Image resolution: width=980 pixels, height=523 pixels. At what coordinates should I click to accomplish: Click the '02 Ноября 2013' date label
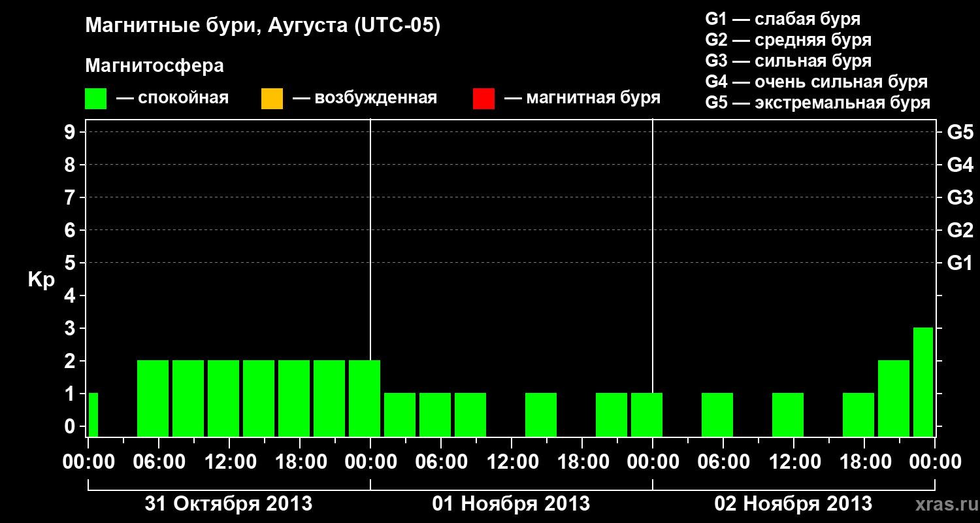point(793,504)
